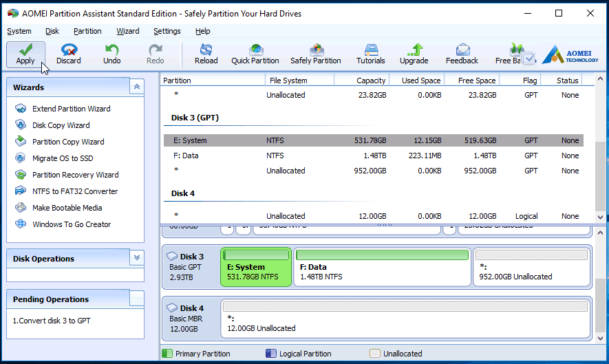Click the Status column header
The width and height of the screenshot is (609, 364).
[x=562, y=81]
